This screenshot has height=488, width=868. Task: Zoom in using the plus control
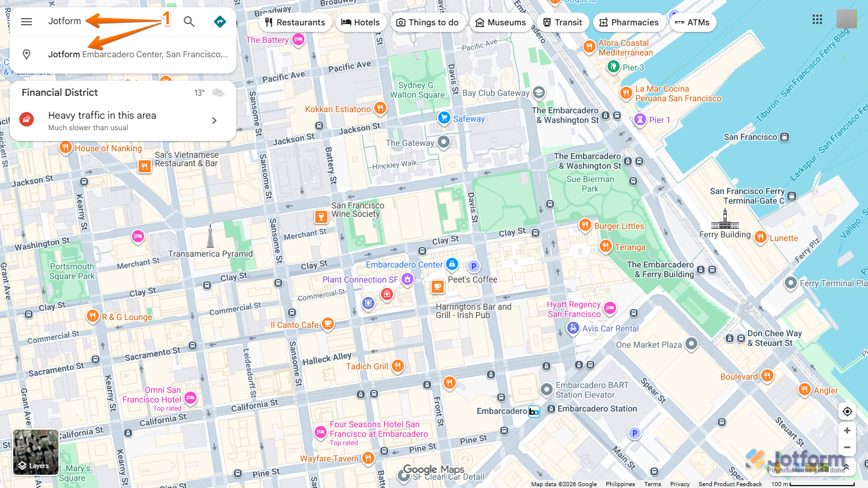coord(847,430)
